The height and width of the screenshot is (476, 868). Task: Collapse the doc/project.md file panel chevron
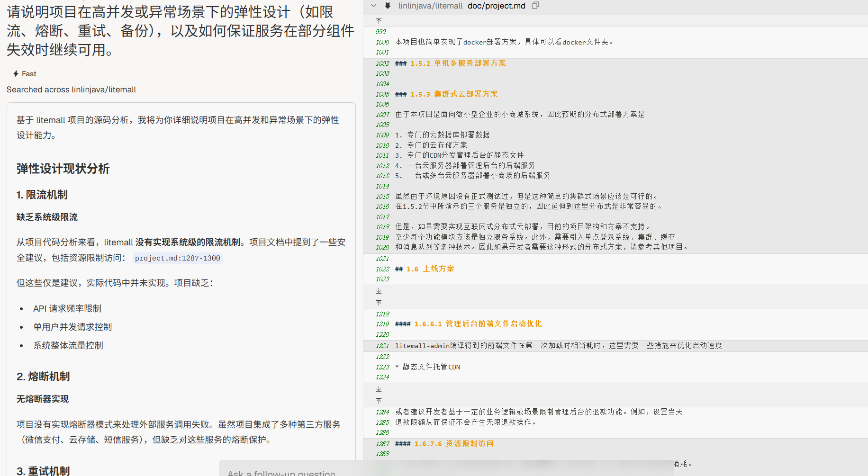point(373,6)
